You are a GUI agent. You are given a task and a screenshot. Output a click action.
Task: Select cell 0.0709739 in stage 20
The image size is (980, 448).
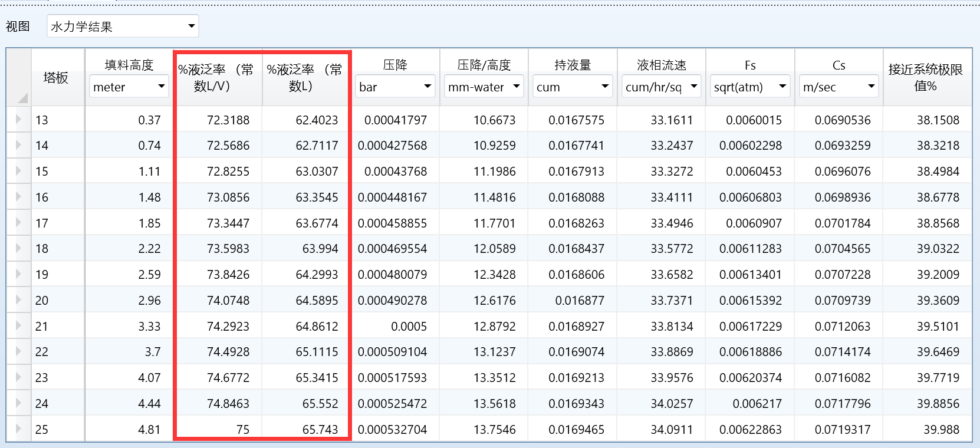[839, 300]
